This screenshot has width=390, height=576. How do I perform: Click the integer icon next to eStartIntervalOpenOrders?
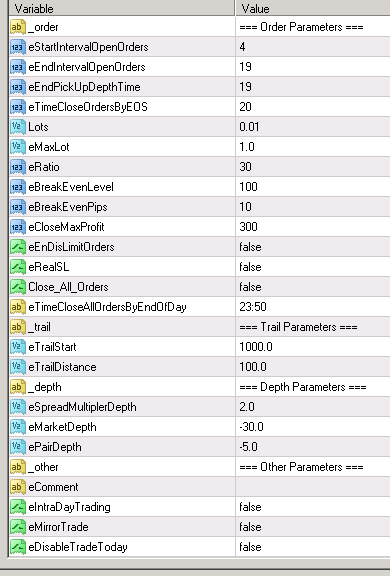[18, 47]
